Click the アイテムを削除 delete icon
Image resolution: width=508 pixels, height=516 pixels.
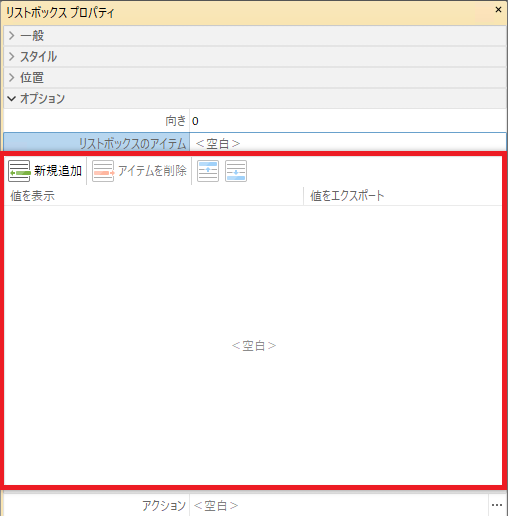(x=103, y=171)
